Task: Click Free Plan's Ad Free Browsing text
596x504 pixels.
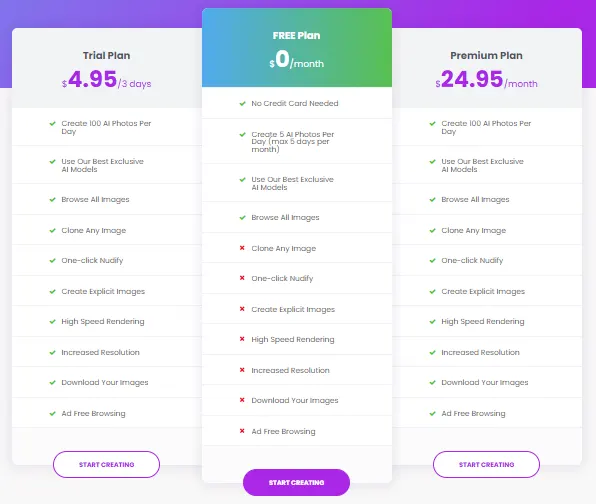Action: pyautogui.click(x=283, y=431)
